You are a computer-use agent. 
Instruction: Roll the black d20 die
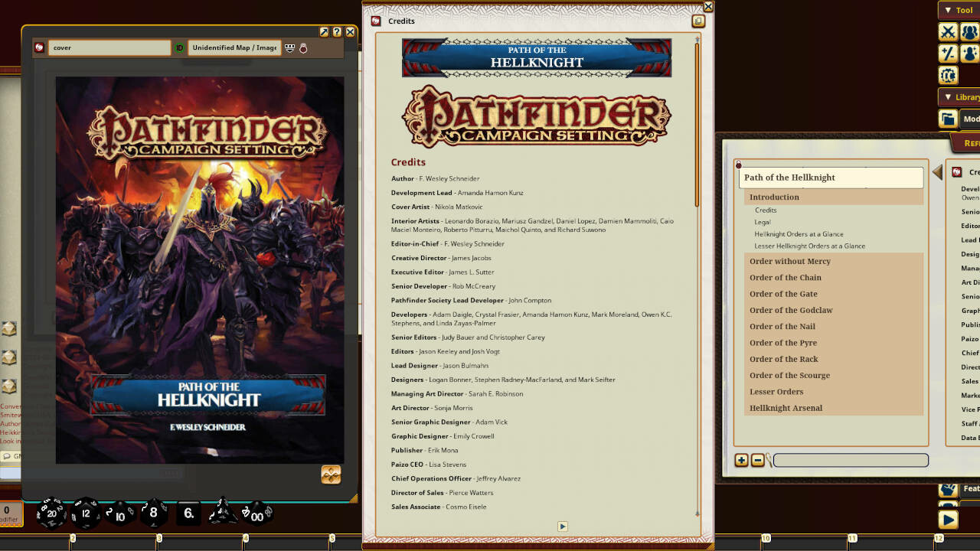point(51,514)
